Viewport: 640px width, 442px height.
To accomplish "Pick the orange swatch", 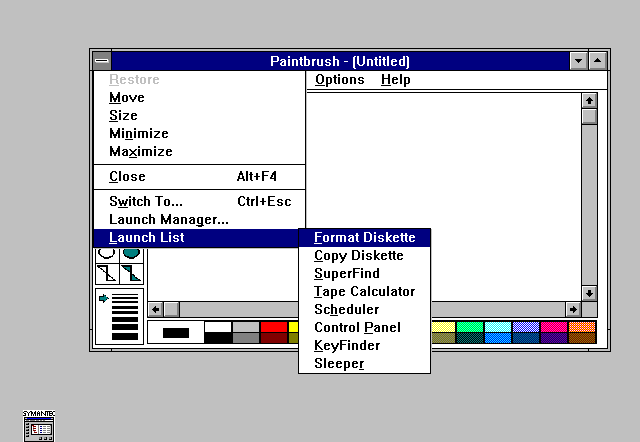I will (582, 327).
